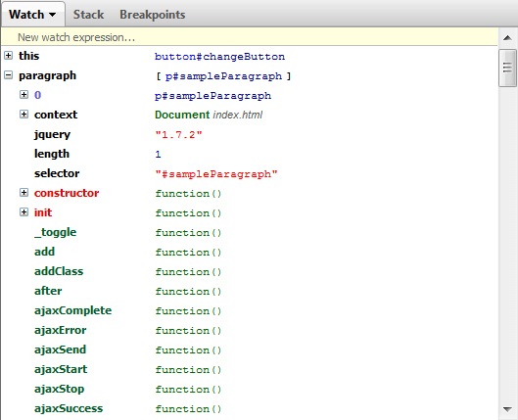The image size is (518, 420).
Task: Select the length property name
Action: pos(52,155)
